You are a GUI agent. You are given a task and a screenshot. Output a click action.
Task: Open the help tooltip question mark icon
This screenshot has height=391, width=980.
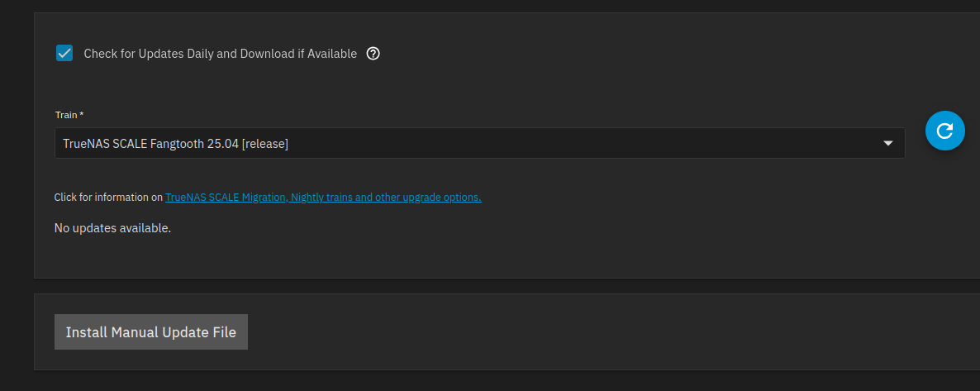(373, 54)
